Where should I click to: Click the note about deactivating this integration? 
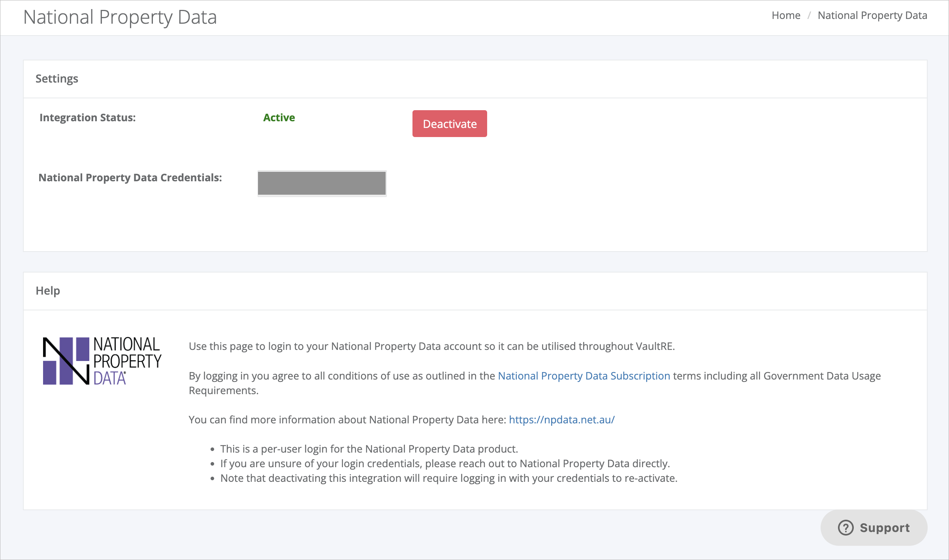tap(449, 478)
